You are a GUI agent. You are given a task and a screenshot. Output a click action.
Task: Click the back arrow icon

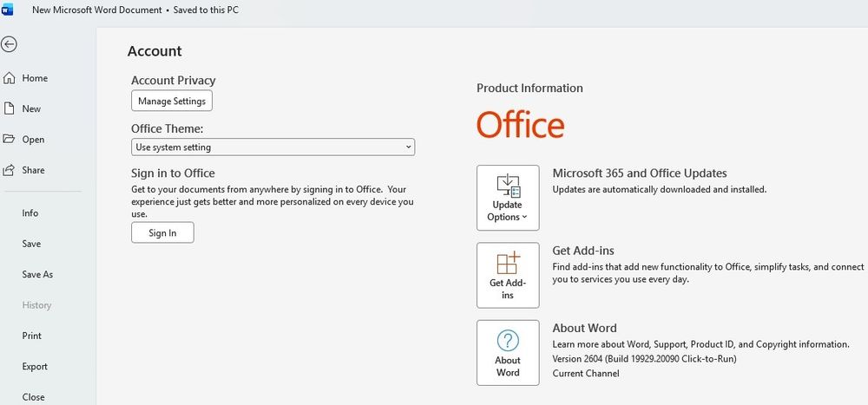9,44
